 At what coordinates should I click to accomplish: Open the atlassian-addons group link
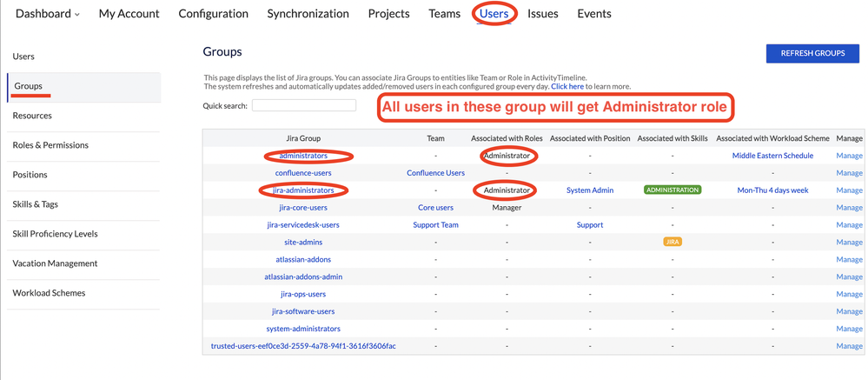pos(303,259)
